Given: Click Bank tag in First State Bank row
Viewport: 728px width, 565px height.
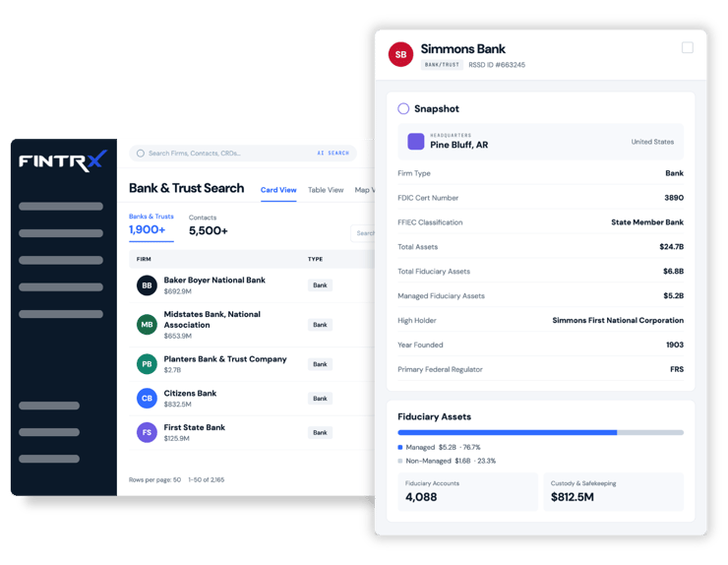Looking at the screenshot, I should click(x=320, y=432).
